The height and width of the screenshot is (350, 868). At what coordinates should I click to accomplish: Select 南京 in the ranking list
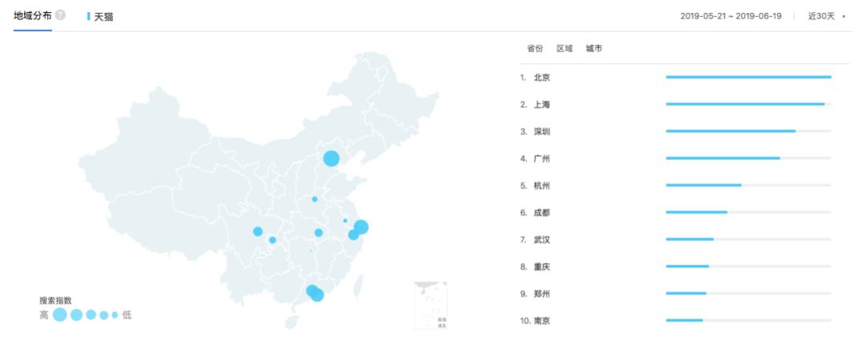click(x=542, y=320)
